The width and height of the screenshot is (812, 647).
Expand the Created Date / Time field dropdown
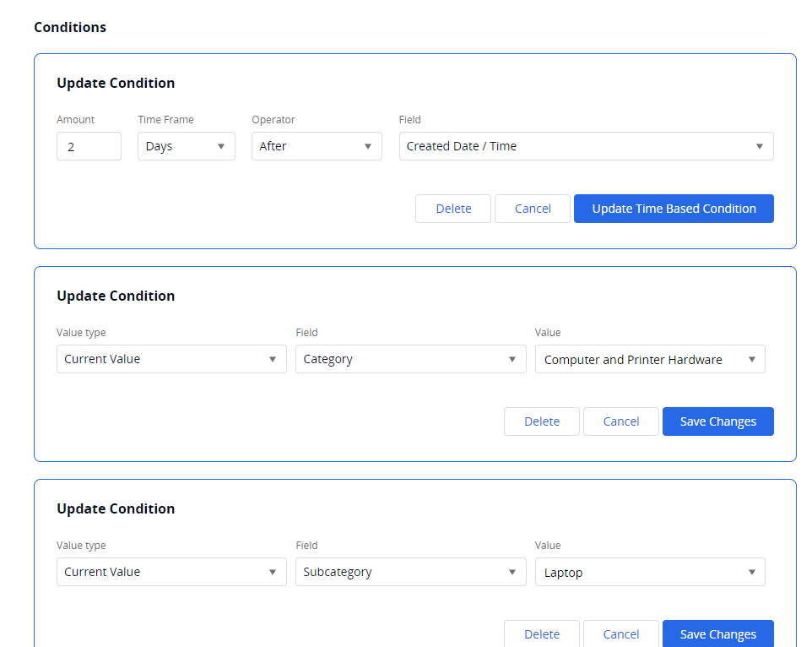coord(586,146)
